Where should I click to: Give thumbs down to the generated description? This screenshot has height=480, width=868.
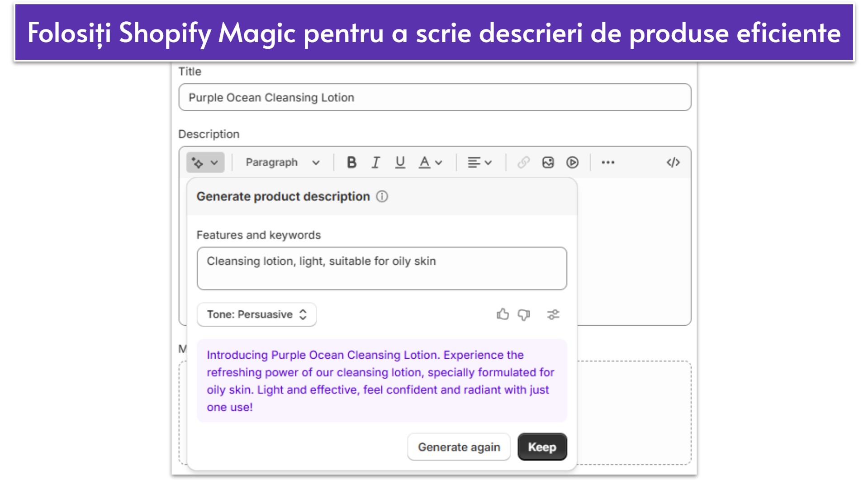click(524, 314)
